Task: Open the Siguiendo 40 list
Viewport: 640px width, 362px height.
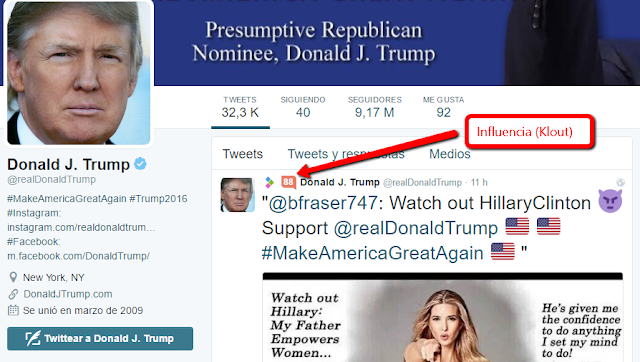Action: pos(303,107)
